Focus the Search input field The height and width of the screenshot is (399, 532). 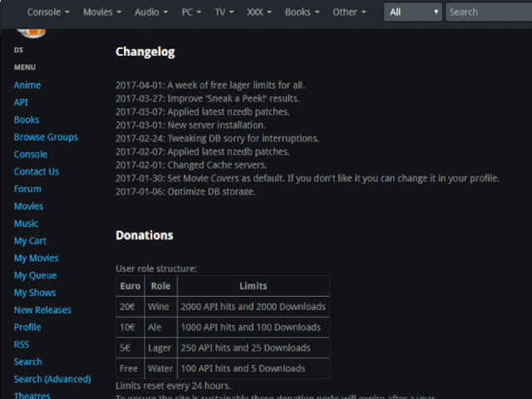point(489,12)
